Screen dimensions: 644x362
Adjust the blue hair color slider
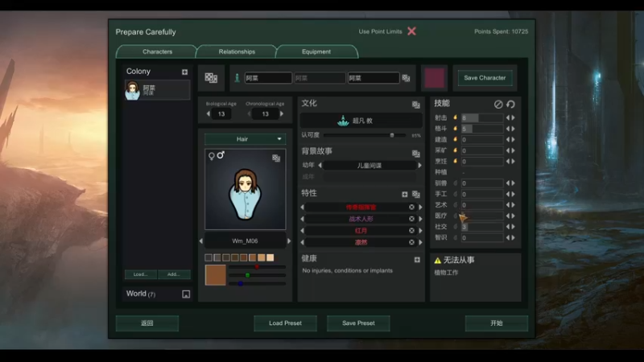[241, 283]
